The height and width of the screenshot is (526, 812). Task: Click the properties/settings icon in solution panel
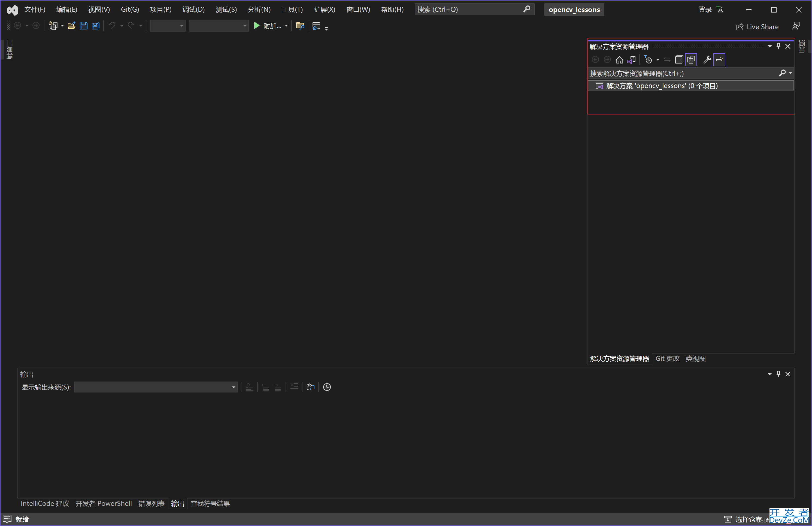(708, 59)
